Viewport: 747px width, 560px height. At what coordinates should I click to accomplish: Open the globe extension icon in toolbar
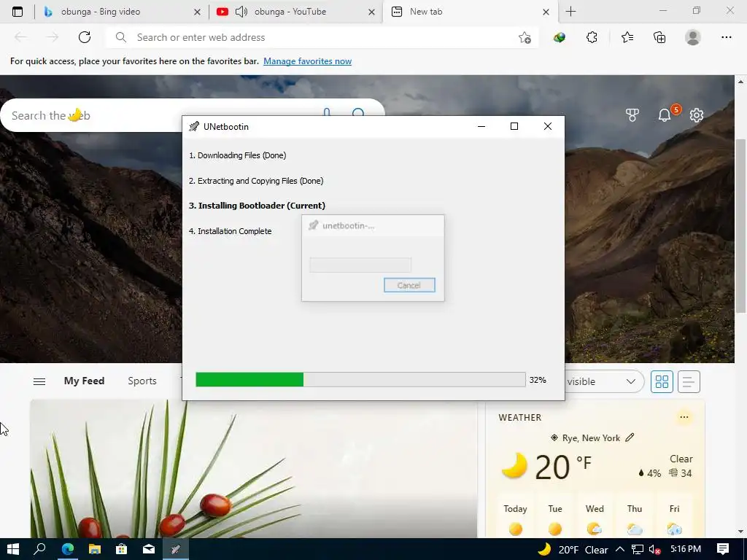coord(560,38)
